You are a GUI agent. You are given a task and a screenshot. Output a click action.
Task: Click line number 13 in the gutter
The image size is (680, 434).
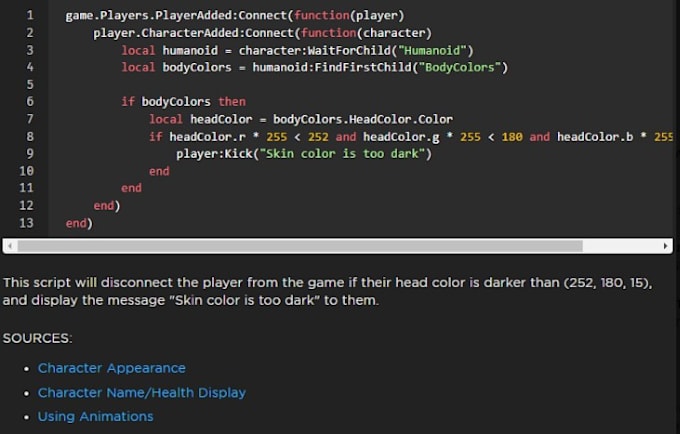click(26, 223)
